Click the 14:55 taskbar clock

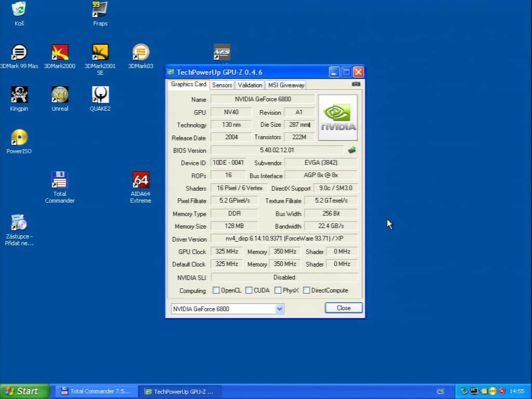pos(517,391)
